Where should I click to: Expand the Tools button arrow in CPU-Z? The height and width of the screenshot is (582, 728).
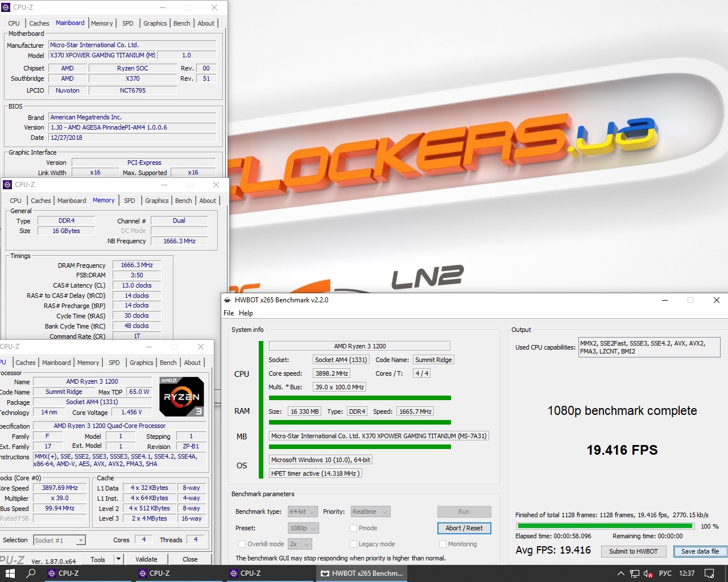click(x=118, y=559)
